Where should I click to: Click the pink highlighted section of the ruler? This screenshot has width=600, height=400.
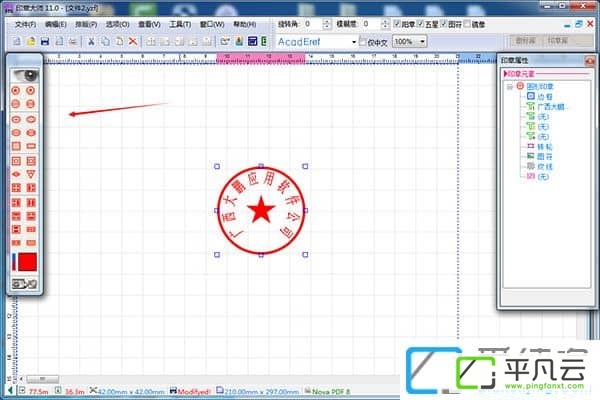tap(261, 58)
